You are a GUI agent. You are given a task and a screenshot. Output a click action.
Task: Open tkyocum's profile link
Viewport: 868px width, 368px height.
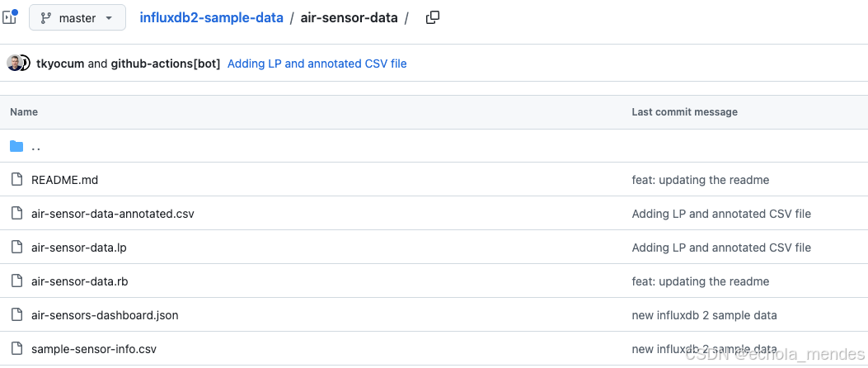tap(60, 64)
